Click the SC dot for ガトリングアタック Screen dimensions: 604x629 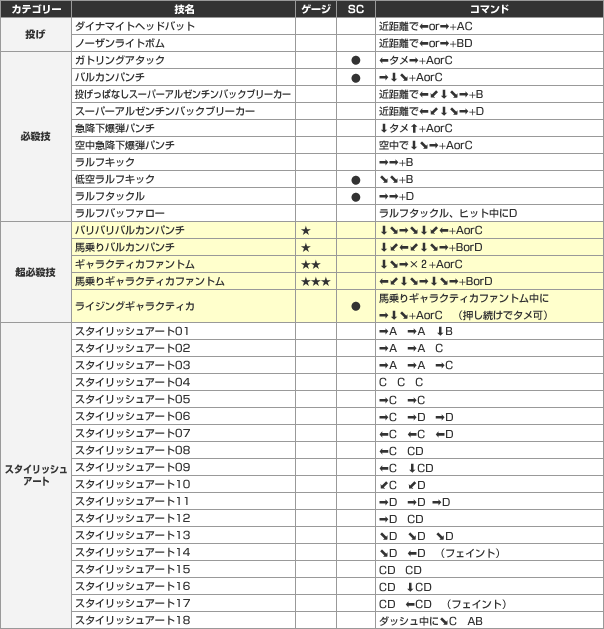tap(355, 61)
